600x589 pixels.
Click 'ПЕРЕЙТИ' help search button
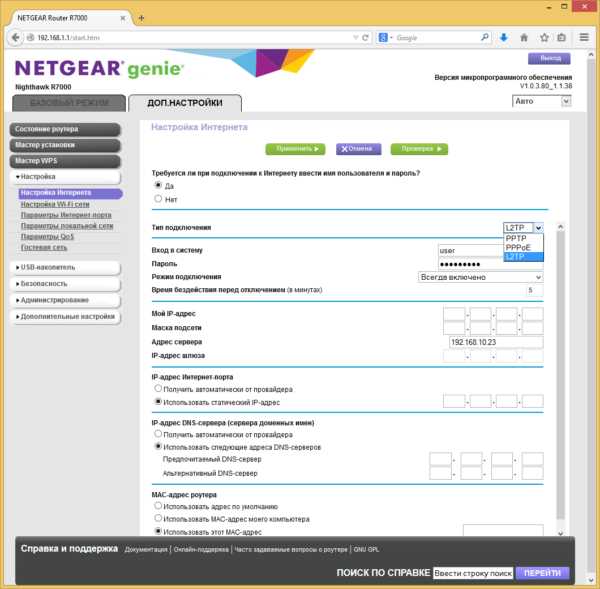point(543,573)
